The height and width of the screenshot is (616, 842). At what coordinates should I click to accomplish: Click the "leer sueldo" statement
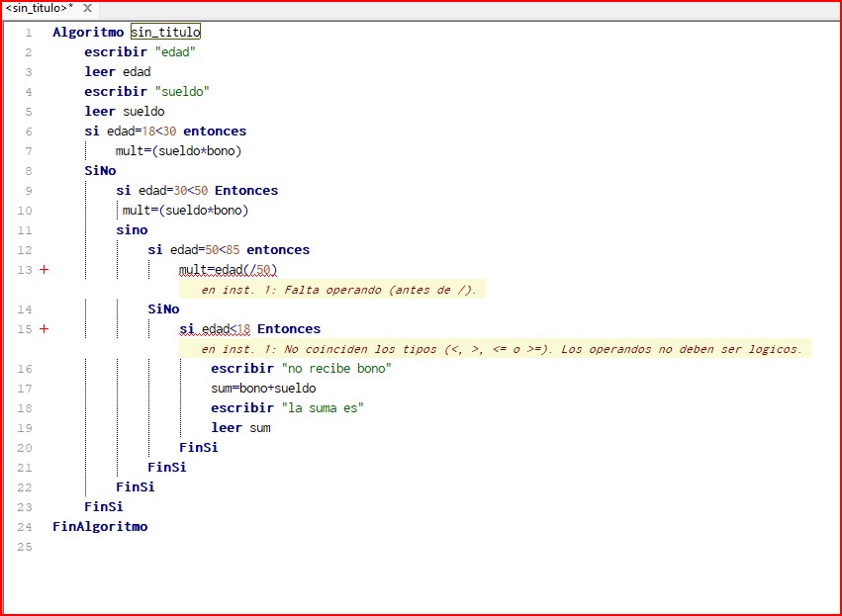click(124, 112)
